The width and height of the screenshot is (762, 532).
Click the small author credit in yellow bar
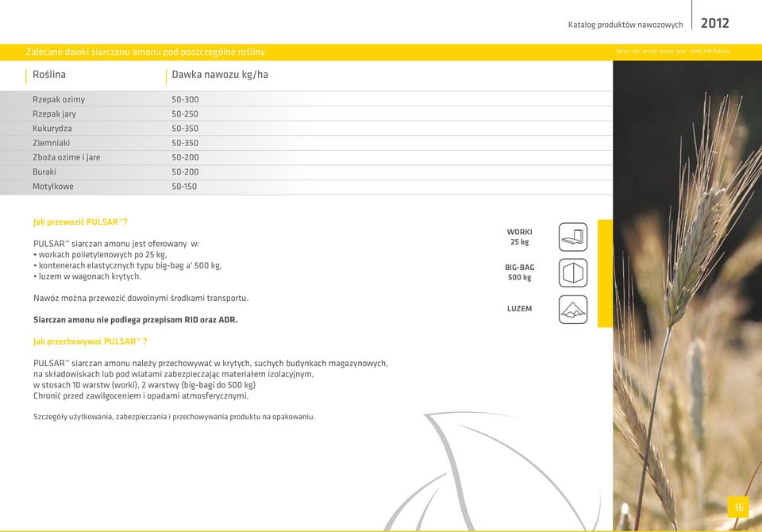tap(672, 51)
